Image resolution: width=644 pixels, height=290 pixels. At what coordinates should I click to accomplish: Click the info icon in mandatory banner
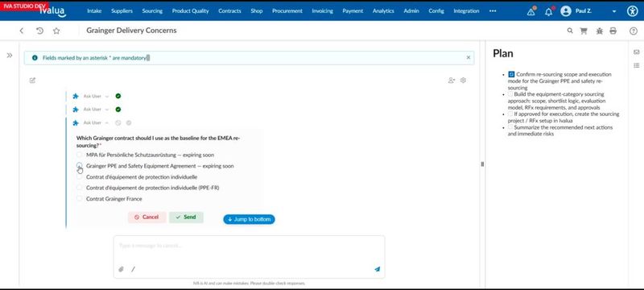point(35,58)
